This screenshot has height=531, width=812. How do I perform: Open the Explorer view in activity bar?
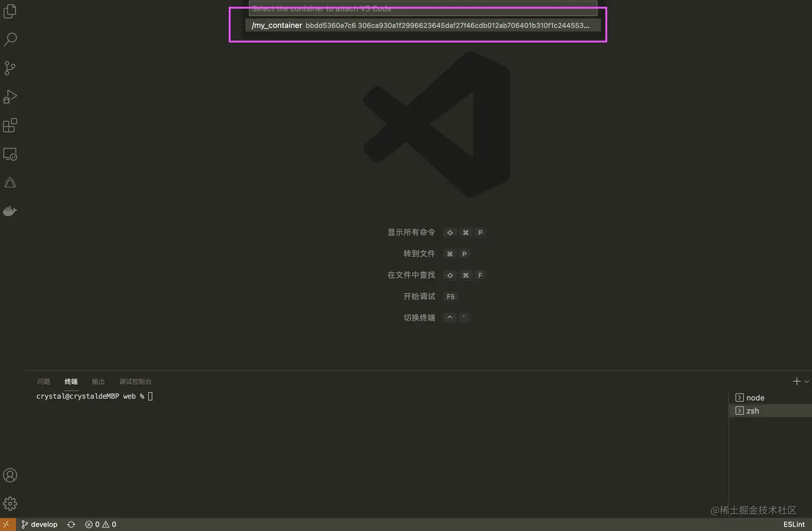coord(10,11)
